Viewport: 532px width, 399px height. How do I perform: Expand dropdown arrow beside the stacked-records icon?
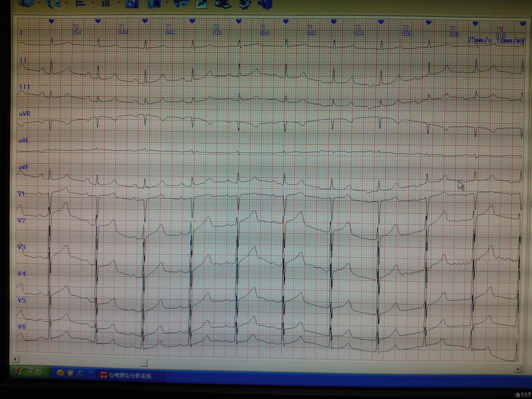click(x=40, y=3)
